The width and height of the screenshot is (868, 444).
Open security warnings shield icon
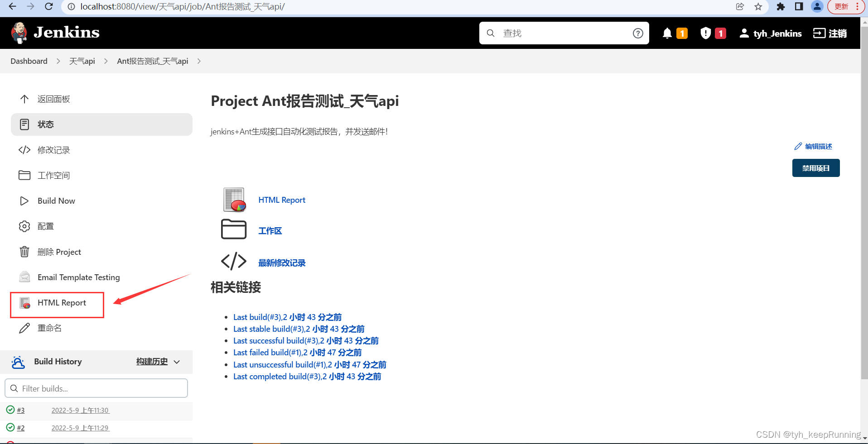(705, 33)
